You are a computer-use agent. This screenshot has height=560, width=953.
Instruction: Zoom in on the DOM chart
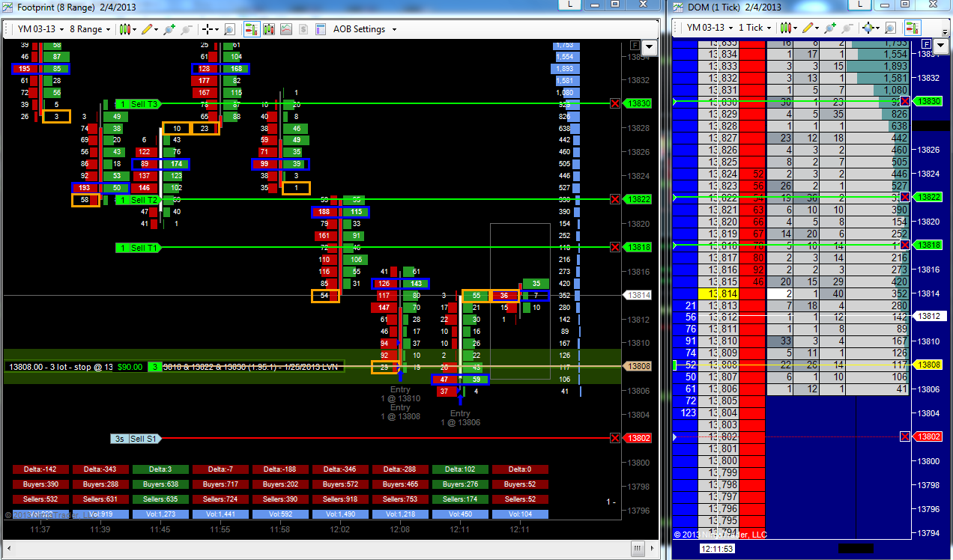pos(830,28)
